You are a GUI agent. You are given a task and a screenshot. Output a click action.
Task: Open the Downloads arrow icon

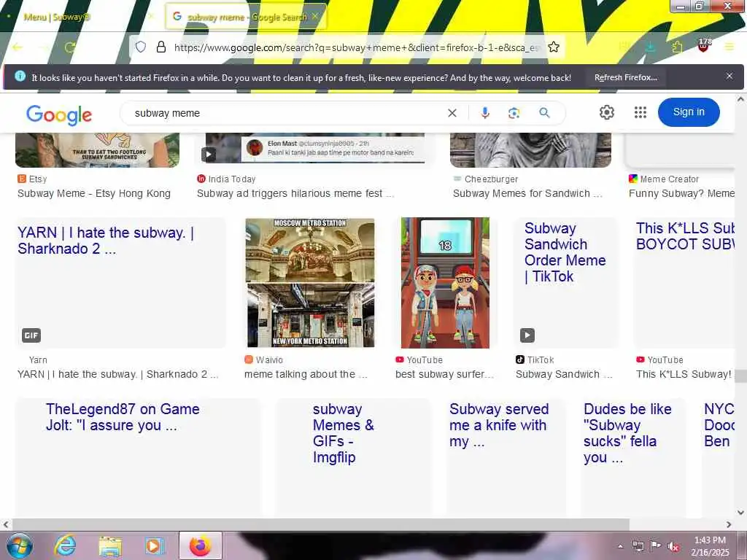click(x=650, y=47)
